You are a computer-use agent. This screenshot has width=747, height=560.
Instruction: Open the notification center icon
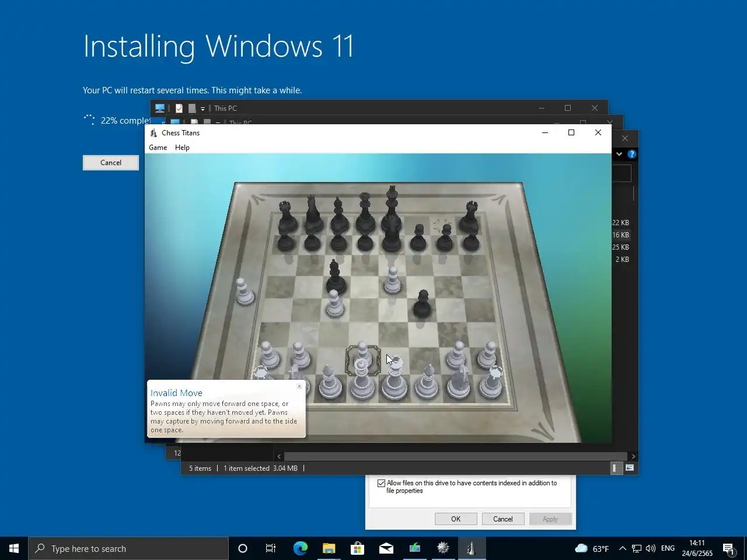[729, 548]
